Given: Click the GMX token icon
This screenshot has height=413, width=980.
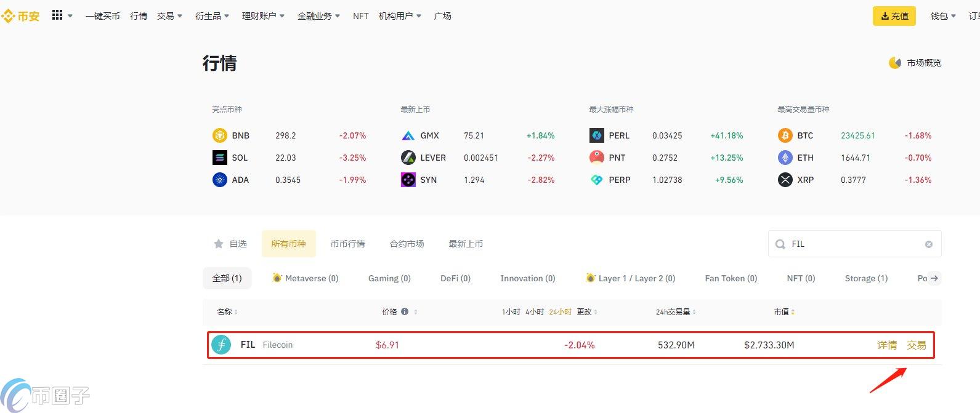Looking at the screenshot, I should point(408,135).
